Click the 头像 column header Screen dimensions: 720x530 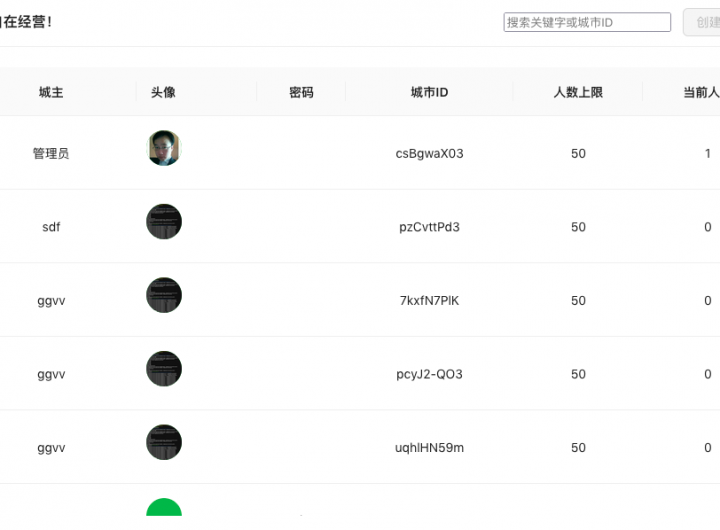tap(163, 92)
